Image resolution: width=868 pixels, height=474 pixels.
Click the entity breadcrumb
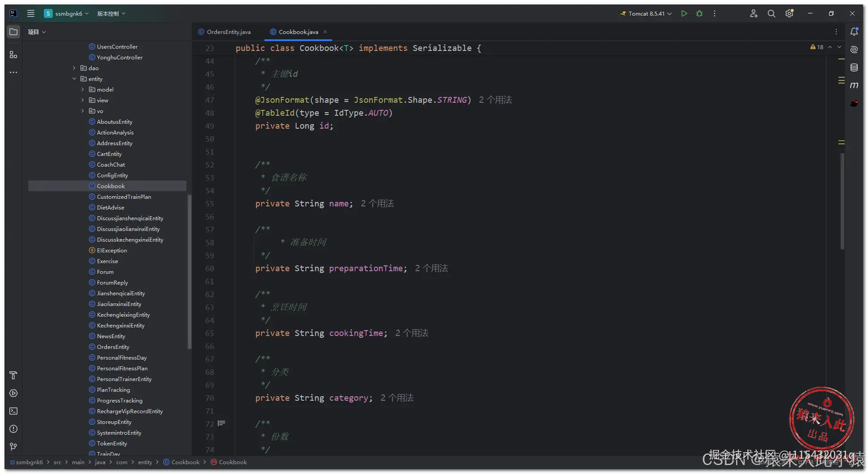145,462
